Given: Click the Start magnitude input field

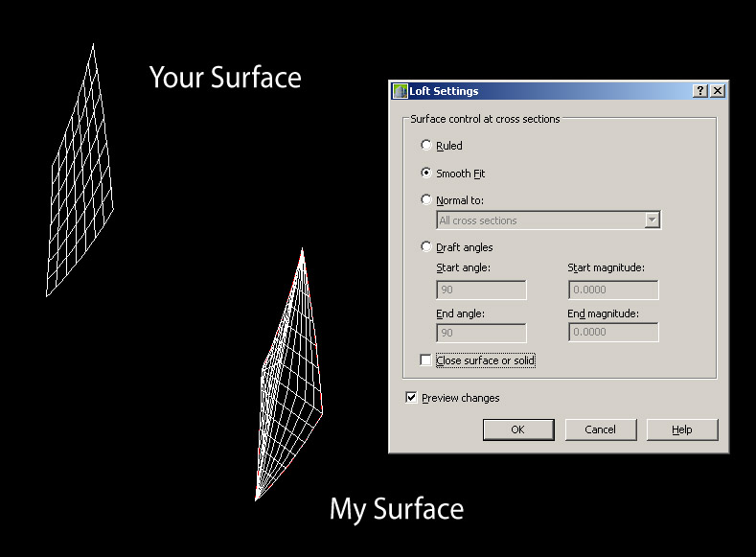Looking at the screenshot, I should (x=613, y=290).
